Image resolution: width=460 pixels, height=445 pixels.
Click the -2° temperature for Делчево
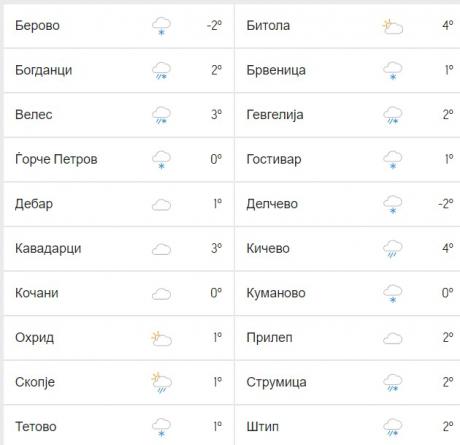point(446,203)
